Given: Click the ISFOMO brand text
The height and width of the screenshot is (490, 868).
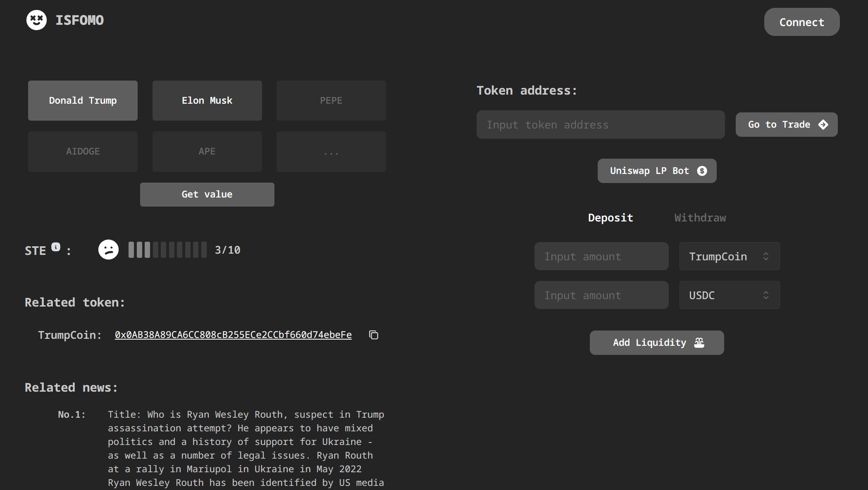Looking at the screenshot, I should (x=80, y=20).
